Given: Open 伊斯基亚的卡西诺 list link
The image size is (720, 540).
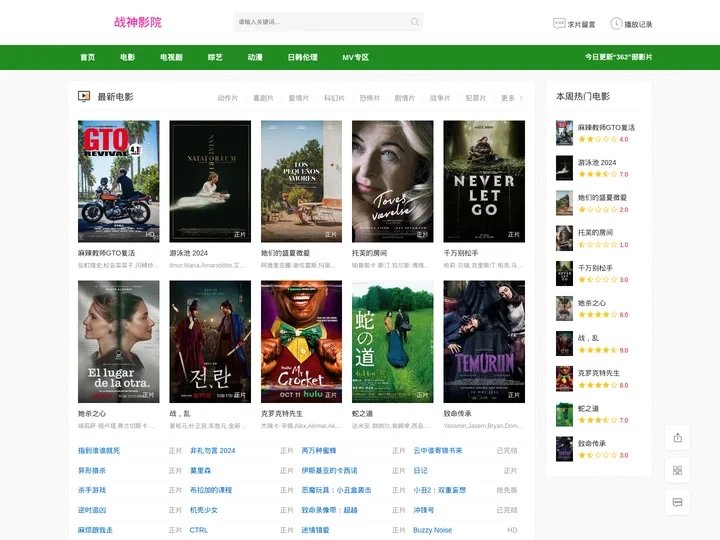Looking at the screenshot, I should coord(329,470).
